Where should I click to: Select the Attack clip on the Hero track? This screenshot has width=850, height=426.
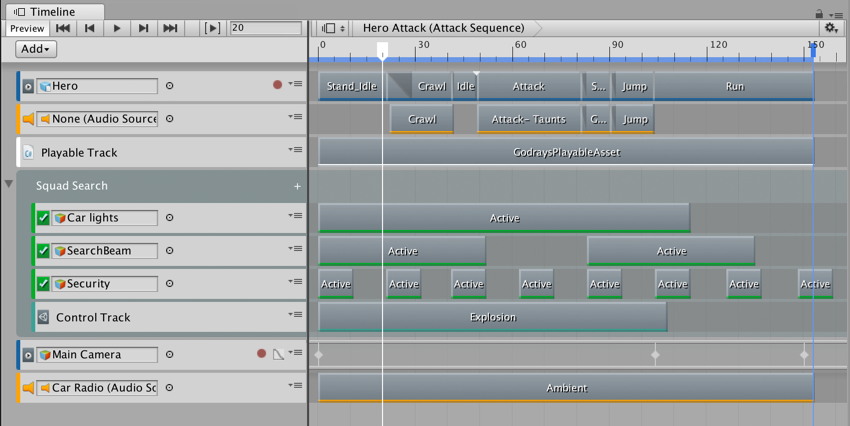529,86
